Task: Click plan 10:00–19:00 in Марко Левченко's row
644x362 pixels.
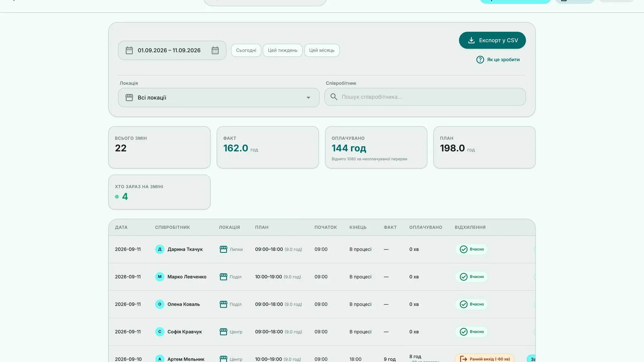Action: pos(269,277)
